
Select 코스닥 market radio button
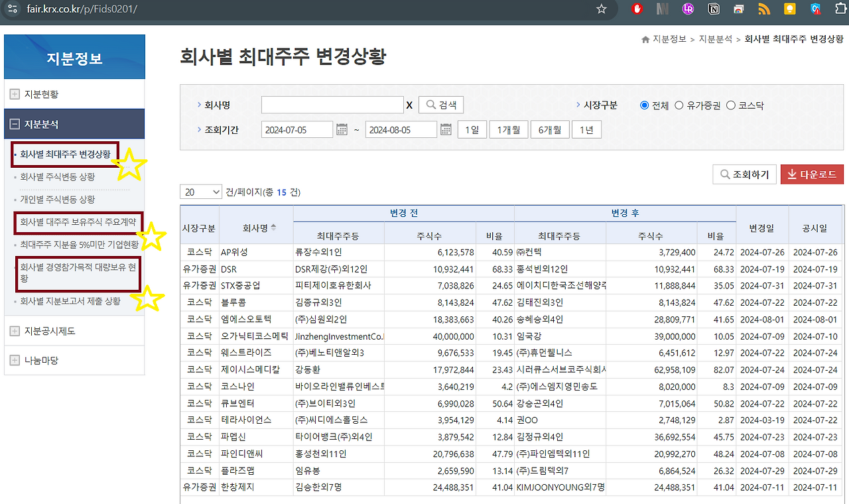(x=730, y=105)
